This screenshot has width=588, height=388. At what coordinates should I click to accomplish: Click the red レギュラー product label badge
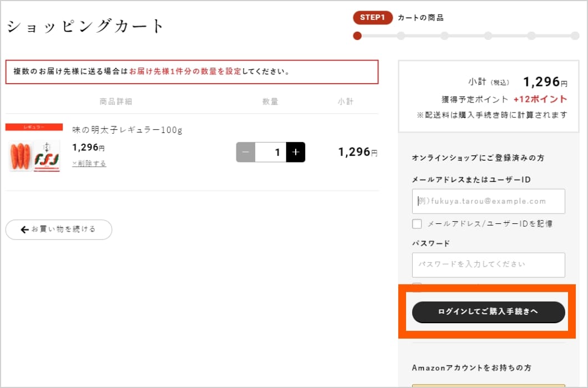click(x=34, y=127)
